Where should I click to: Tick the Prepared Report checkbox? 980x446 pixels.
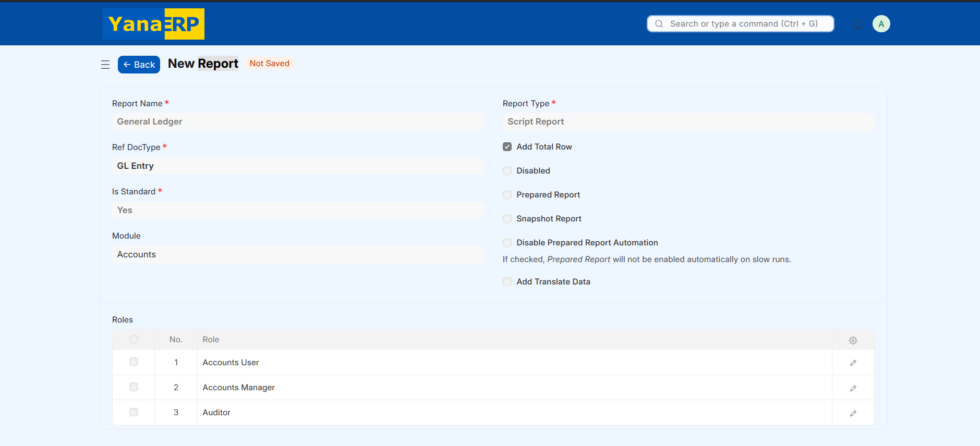click(x=507, y=195)
